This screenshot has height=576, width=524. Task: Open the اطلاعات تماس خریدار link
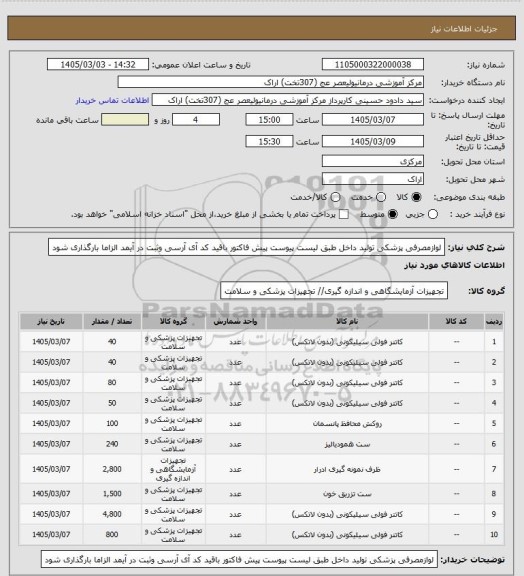112,100
